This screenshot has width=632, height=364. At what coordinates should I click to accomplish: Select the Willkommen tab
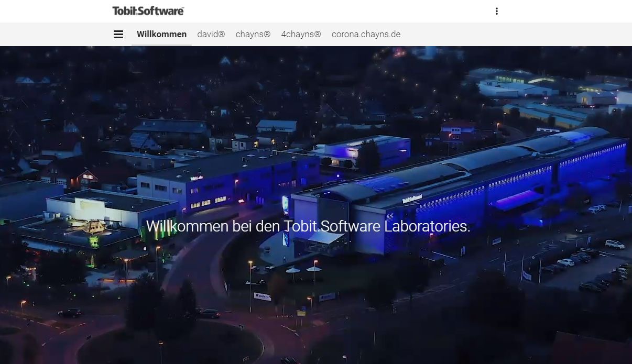click(161, 34)
